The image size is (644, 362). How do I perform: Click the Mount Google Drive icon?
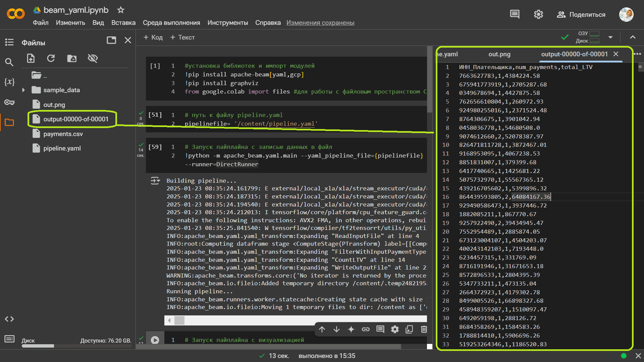click(x=72, y=58)
